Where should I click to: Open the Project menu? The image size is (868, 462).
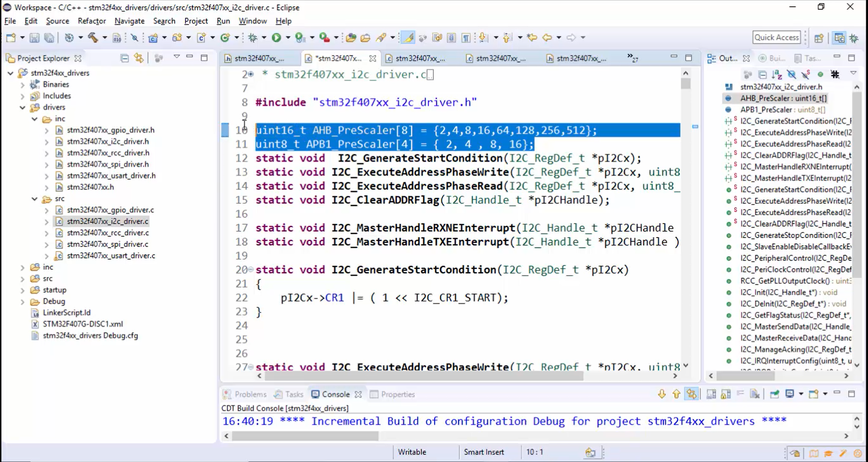[x=196, y=21]
